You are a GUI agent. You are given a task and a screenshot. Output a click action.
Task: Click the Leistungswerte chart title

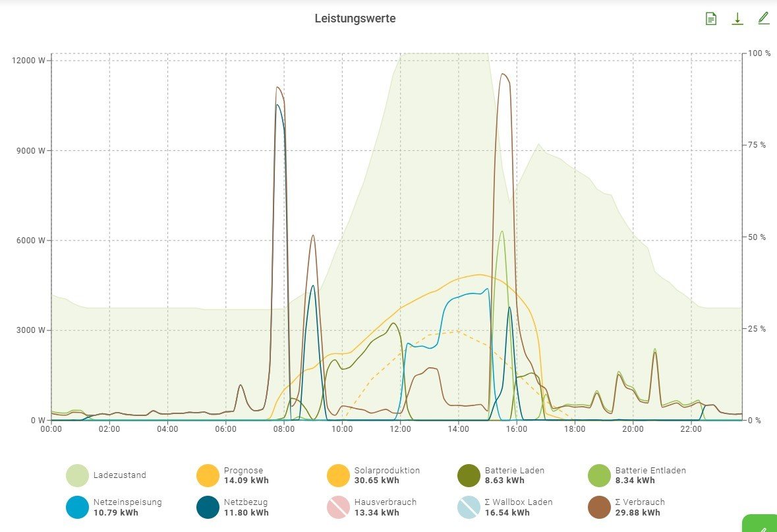pos(355,18)
